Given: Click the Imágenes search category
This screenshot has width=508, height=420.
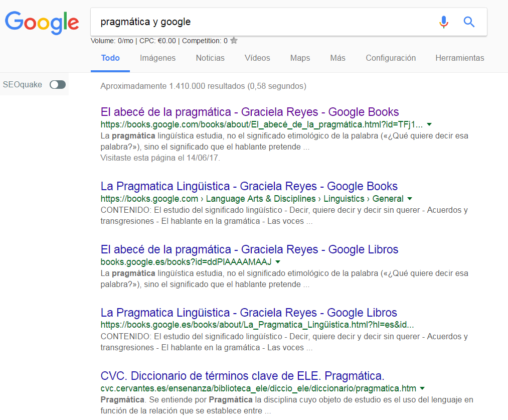Looking at the screenshot, I should [x=157, y=58].
